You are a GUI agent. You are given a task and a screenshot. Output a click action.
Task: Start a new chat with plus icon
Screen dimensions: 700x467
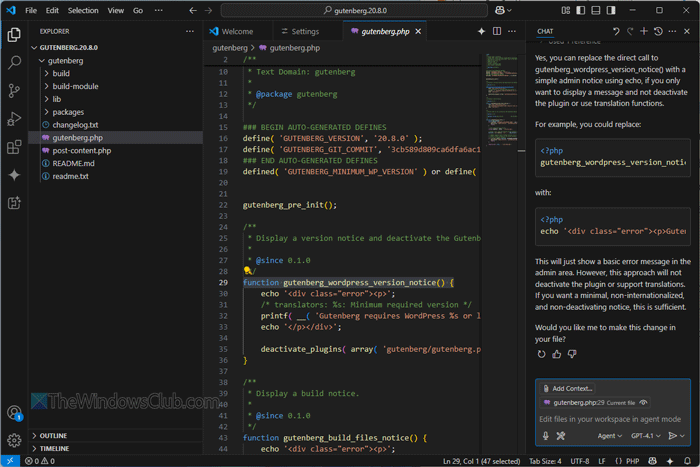tap(644, 31)
